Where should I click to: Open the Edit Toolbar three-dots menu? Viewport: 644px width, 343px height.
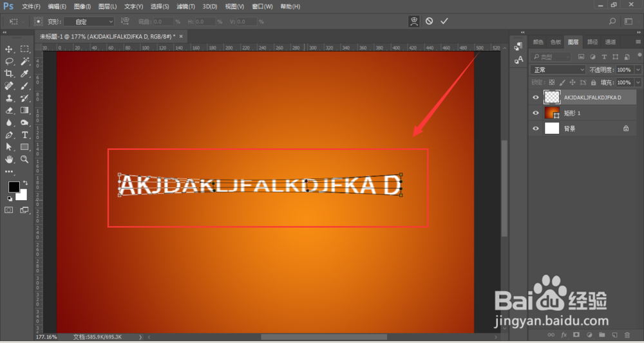pyautogui.click(x=8, y=171)
